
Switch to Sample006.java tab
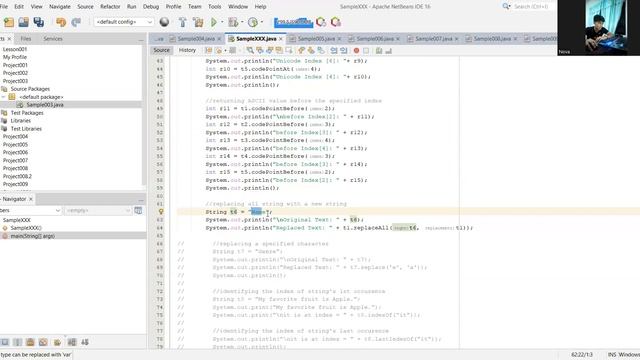[x=375, y=39]
